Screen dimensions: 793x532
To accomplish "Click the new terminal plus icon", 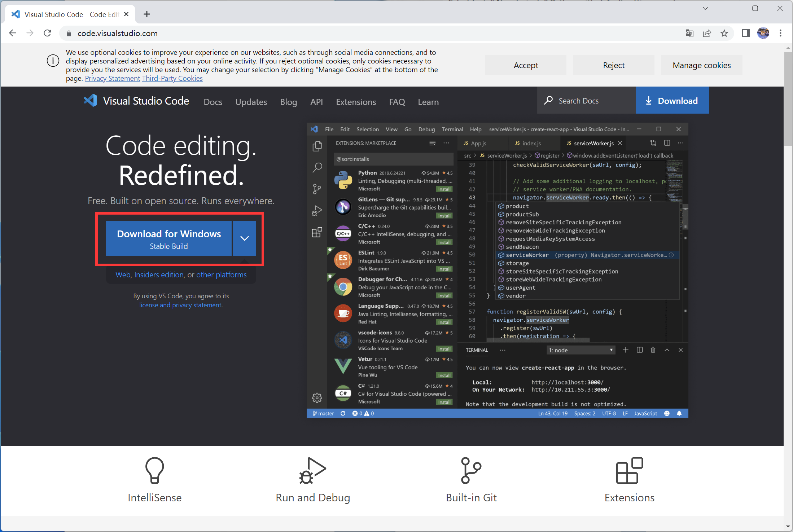I will point(625,350).
